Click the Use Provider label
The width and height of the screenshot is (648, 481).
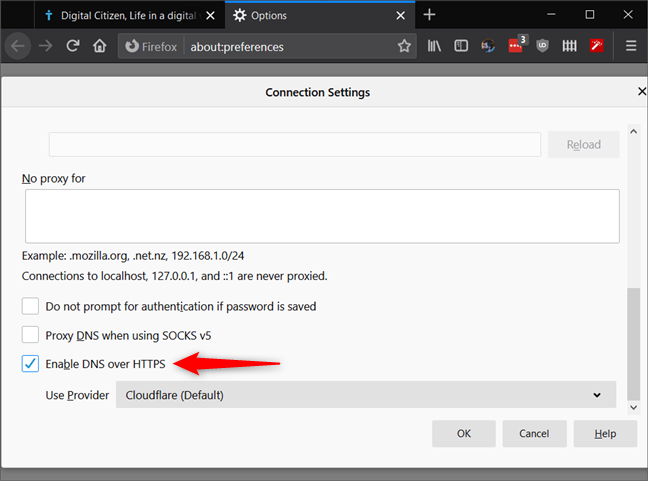pyautogui.click(x=77, y=395)
